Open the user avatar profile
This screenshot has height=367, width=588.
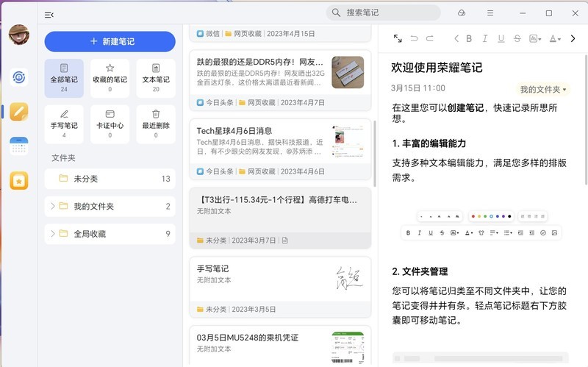[19, 35]
